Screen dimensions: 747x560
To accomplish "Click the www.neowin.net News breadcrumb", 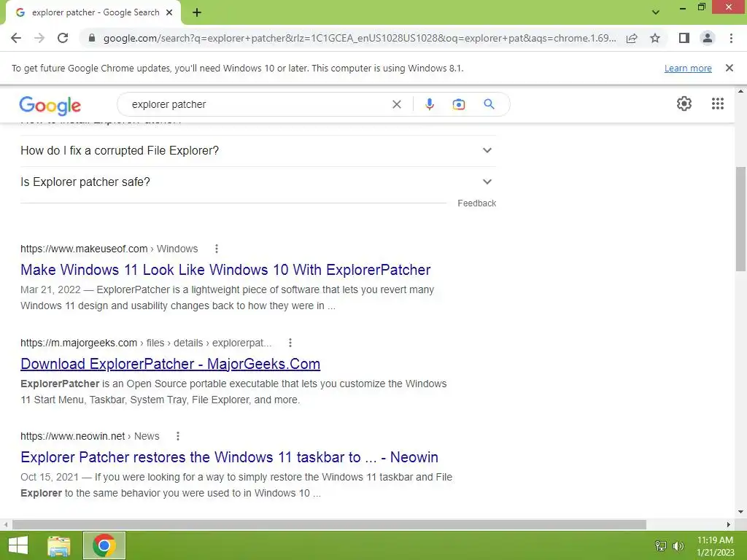I will [x=90, y=436].
